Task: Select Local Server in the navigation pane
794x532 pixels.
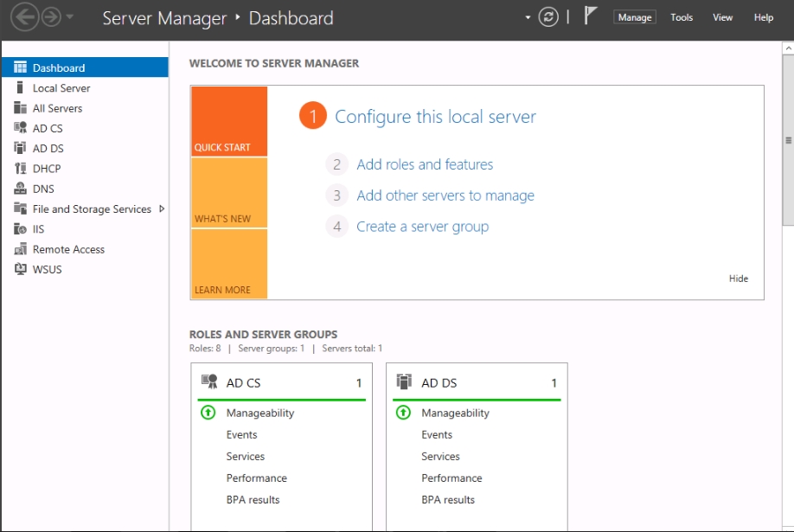Action: pyautogui.click(x=61, y=88)
